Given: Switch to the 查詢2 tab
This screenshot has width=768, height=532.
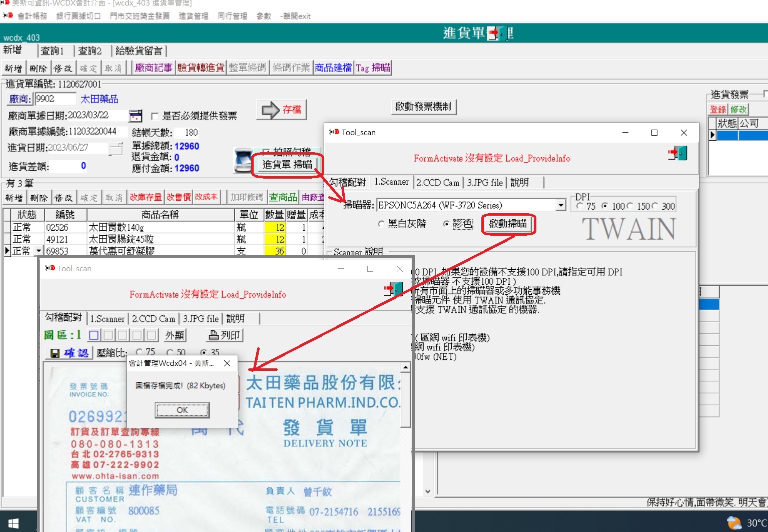Looking at the screenshot, I should coord(90,51).
